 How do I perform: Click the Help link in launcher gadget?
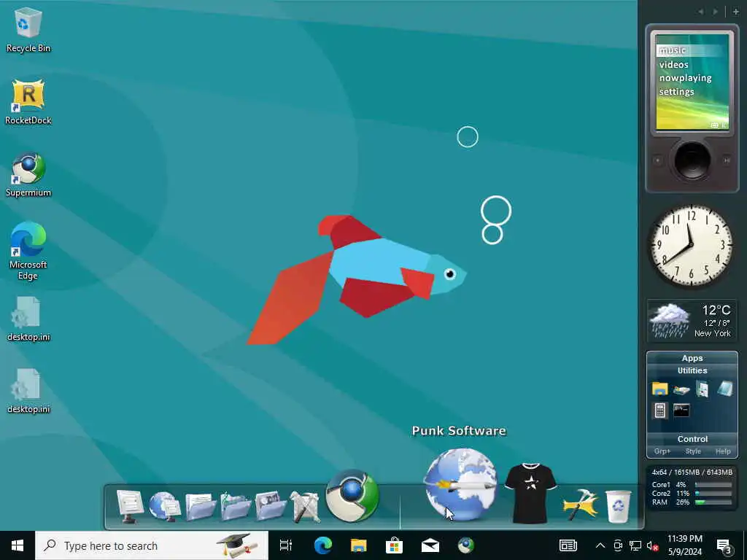723,451
